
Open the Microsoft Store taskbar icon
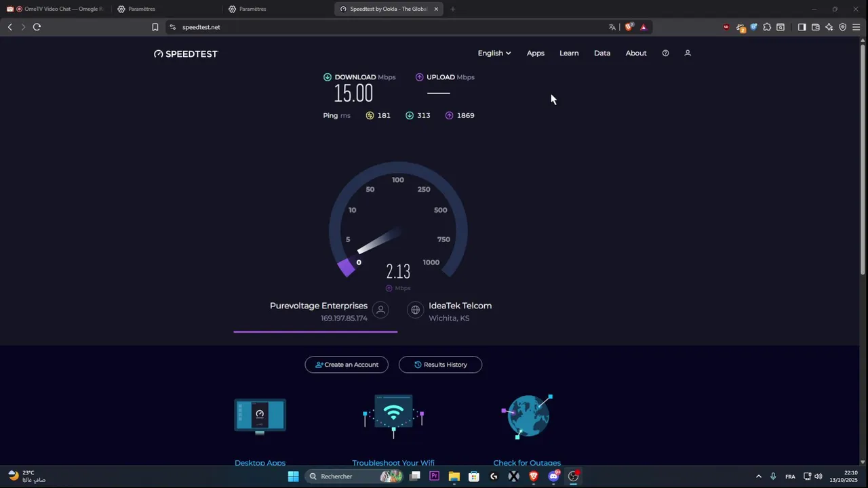pyautogui.click(x=474, y=476)
